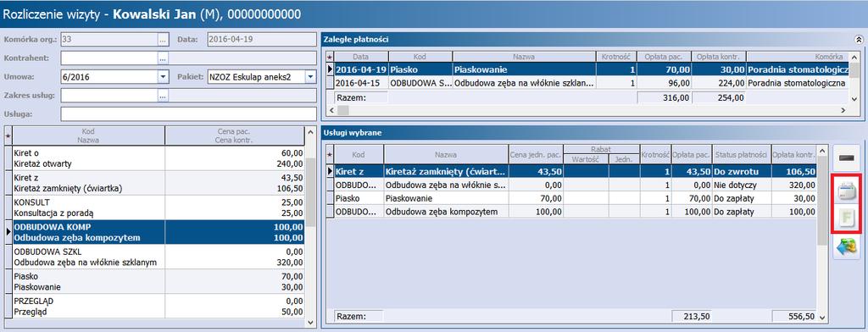Click the star selector in selected services header
This screenshot has width=868, height=332.
point(330,154)
